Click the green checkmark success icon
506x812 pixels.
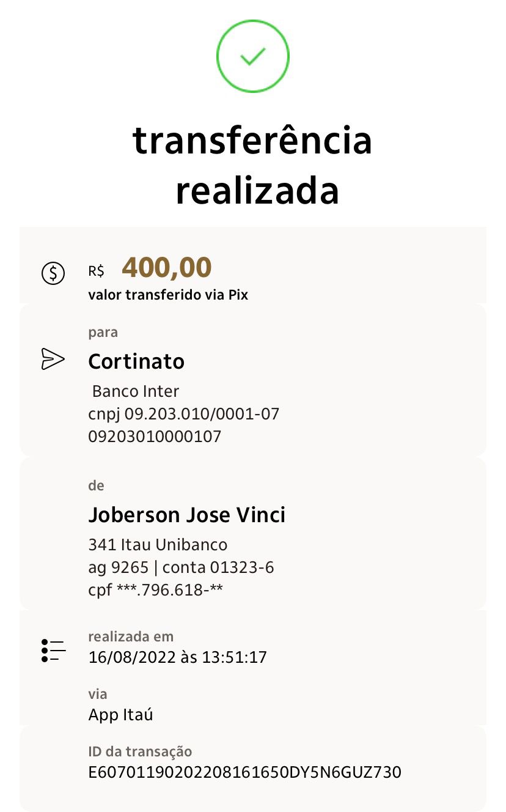(253, 57)
